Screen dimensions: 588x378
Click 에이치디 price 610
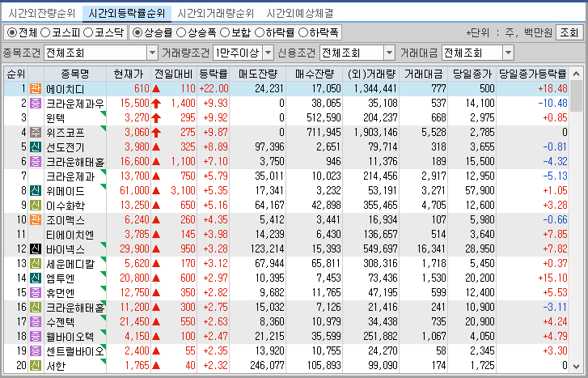(142, 89)
